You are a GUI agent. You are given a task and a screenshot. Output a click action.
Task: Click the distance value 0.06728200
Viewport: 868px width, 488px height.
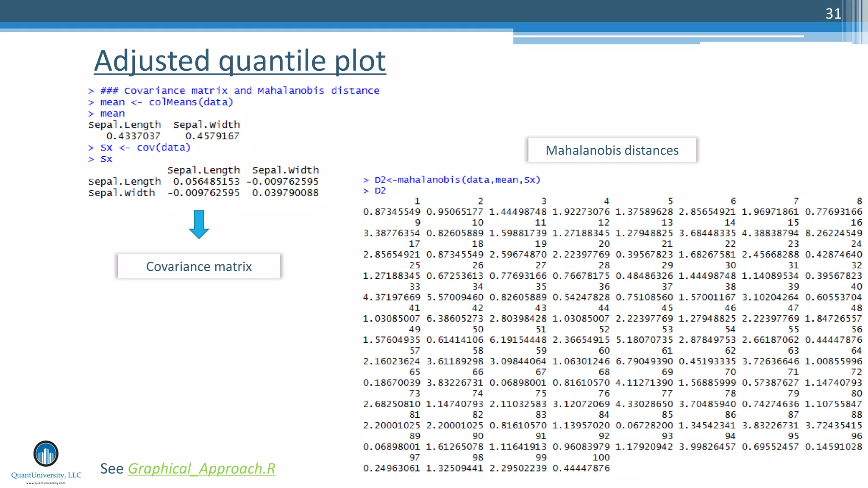(x=644, y=425)
